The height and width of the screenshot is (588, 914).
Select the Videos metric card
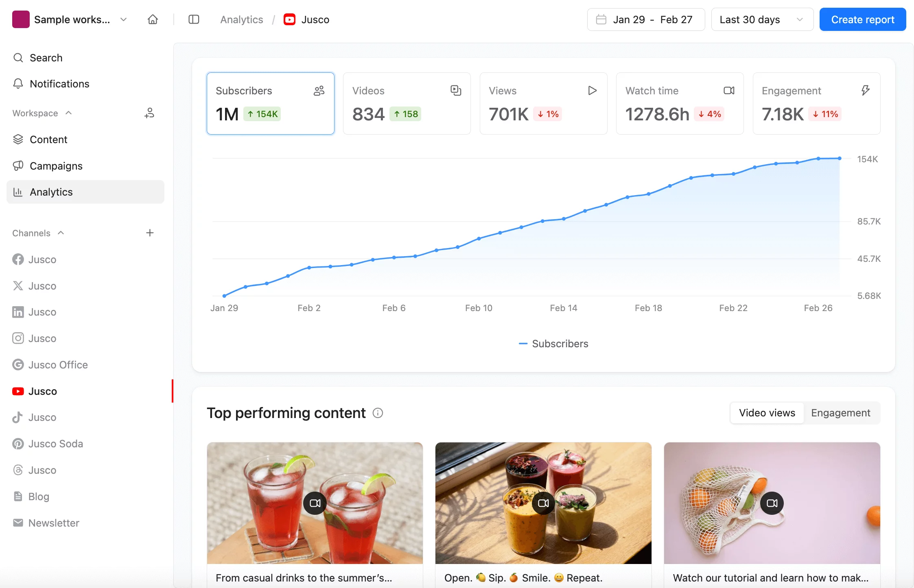[x=407, y=103]
